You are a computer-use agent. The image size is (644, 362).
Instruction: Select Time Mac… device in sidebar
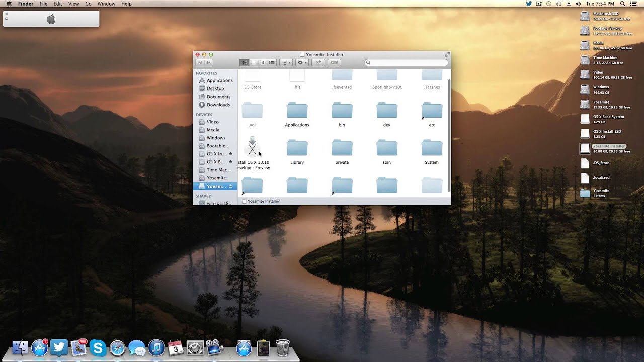pyautogui.click(x=216, y=170)
